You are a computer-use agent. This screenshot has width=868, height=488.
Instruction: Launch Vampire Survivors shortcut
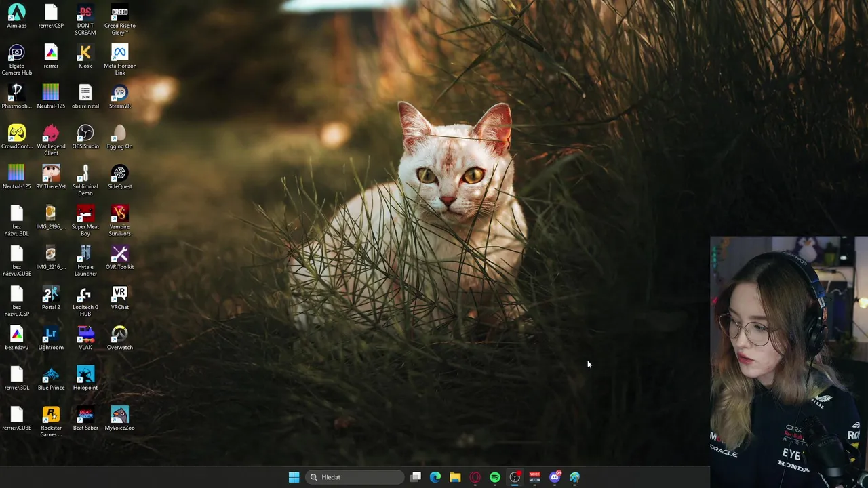coord(120,221)
